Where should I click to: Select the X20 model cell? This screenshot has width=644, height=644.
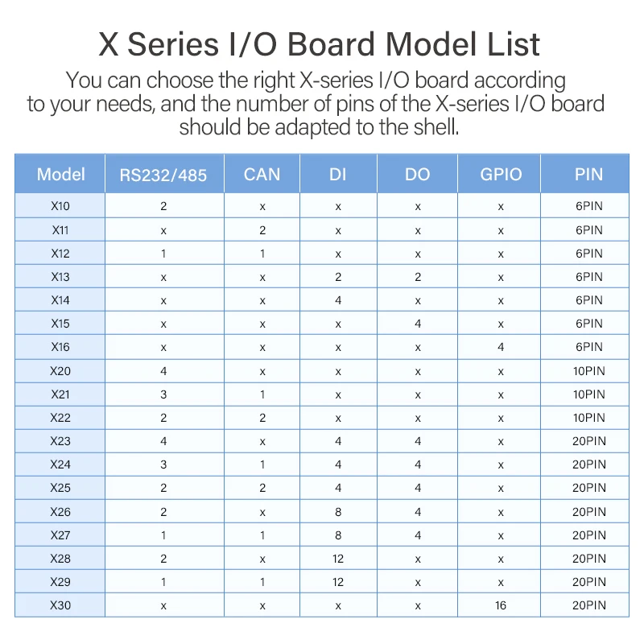pos(60,371)
